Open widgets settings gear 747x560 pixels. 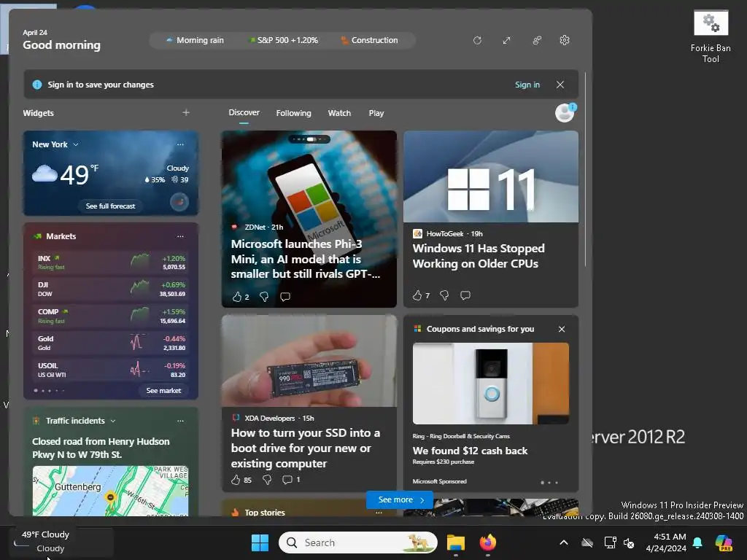pos(565,41)
